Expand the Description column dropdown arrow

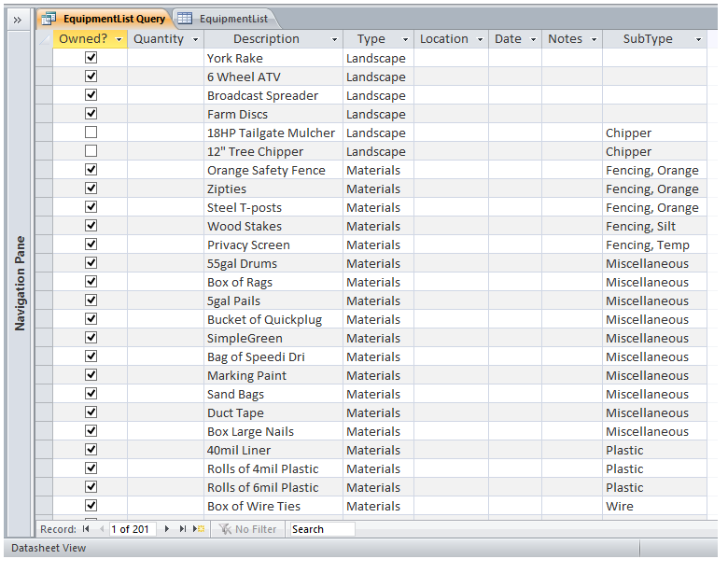coord(334,39)
